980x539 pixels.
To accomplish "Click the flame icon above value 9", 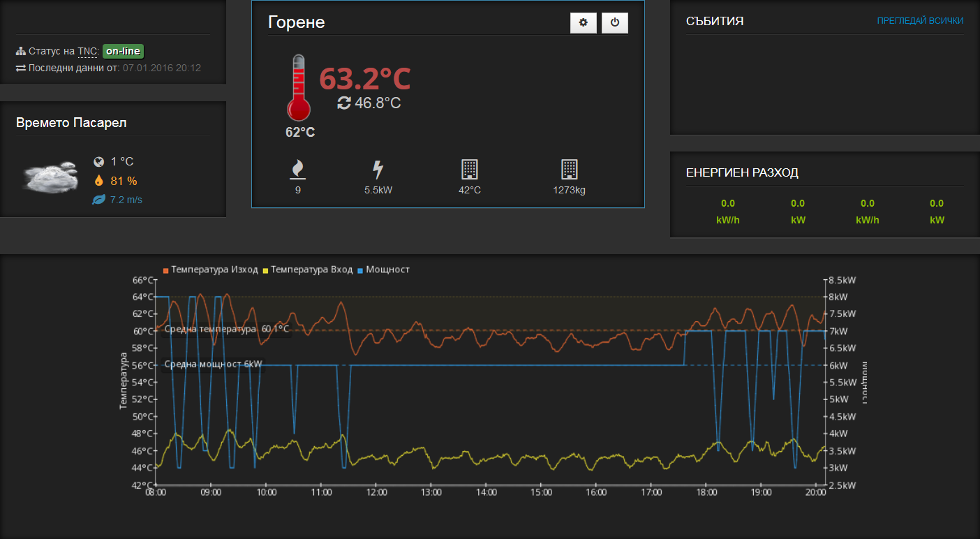I will pos(298,170).
